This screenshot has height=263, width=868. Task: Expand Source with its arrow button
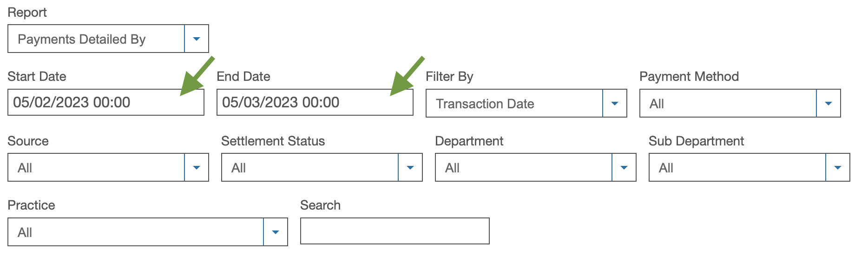click(197, 168)
